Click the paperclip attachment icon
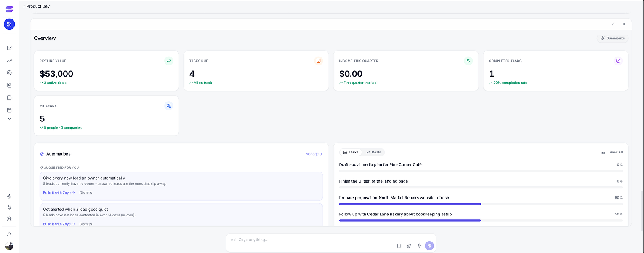Image resolution: width=644 pixels, height=253 pixels. [409, 245]
